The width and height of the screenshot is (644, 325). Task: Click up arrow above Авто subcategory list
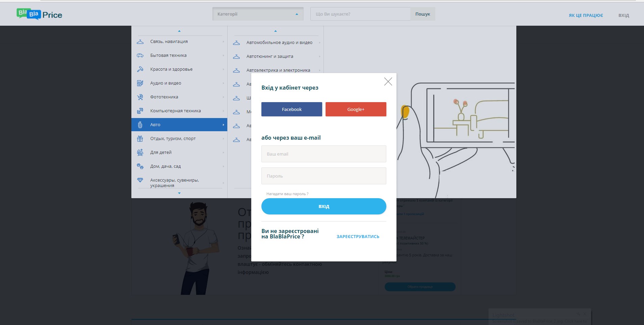tap(276, 31)
